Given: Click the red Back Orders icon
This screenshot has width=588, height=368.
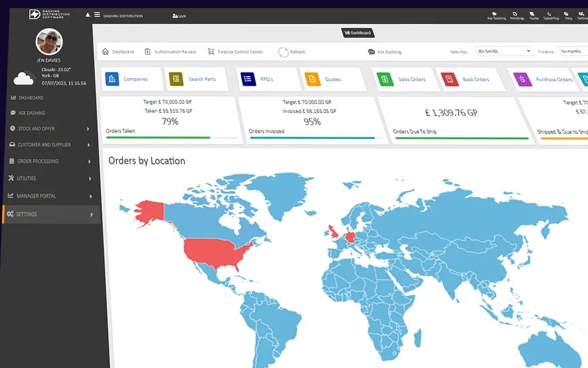Looking at the screenshot, I should [449, 79].
